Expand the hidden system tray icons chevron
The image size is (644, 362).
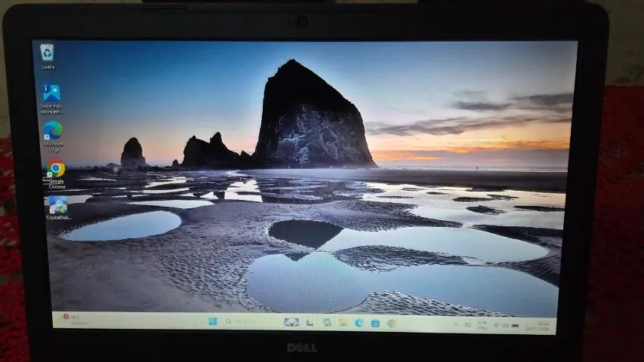[456, 324]
